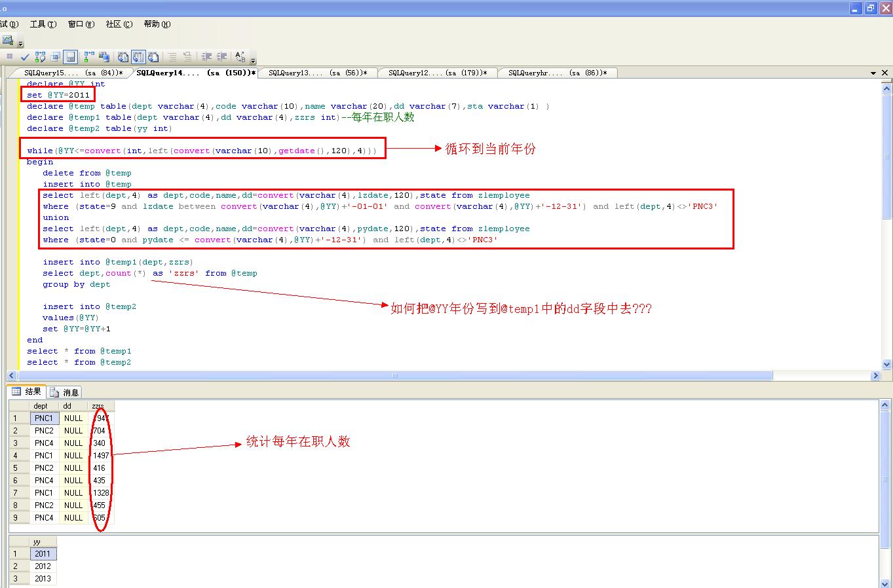Click the Parse checkmark icon
The height and width of the screenshot is (588, 893).
25,57
